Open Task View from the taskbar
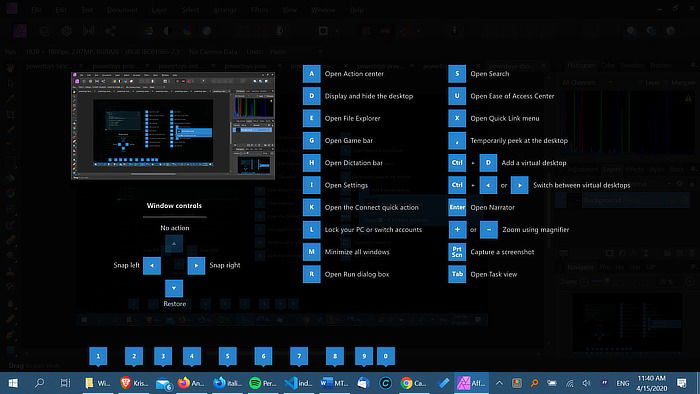Viewport: 700px width, 394px height. click(x=65, y=383)
